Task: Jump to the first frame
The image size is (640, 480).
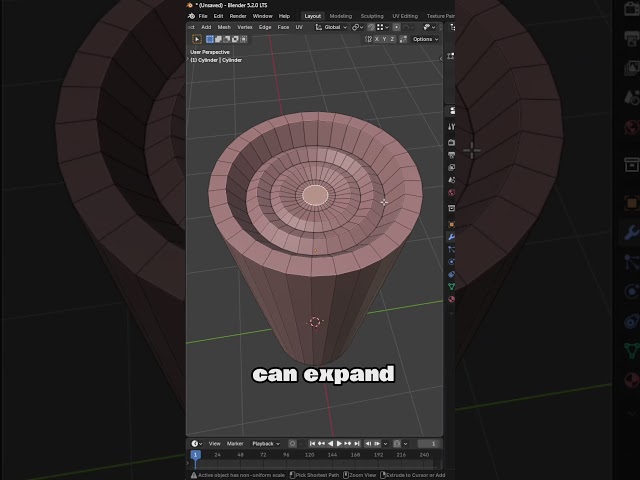Action: 312,444
